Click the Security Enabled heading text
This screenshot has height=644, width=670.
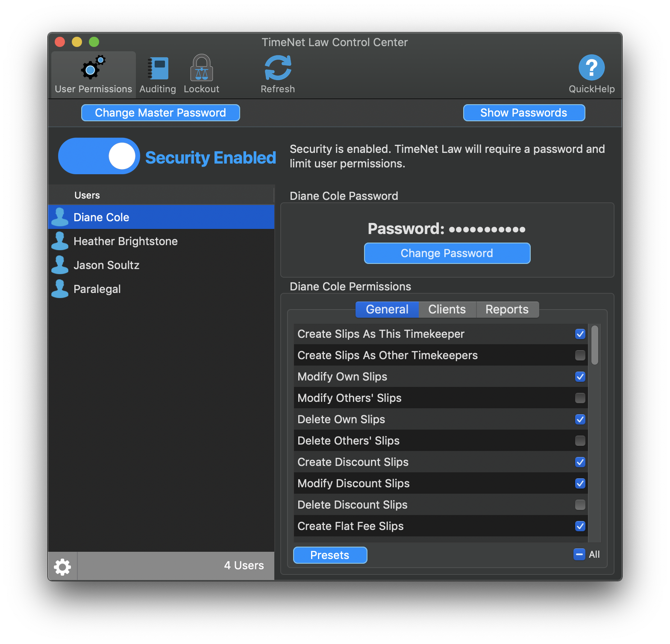click(x=211, y=158)
